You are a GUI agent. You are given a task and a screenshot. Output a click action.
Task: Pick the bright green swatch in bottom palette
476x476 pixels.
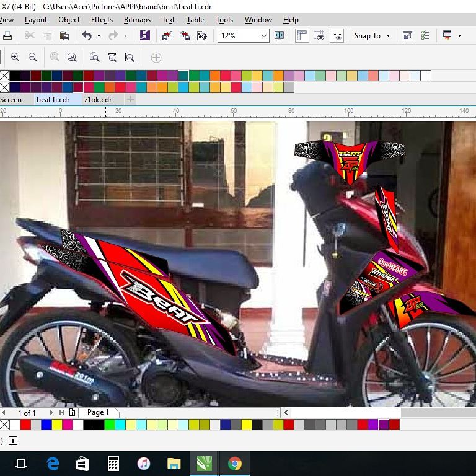tap(109, 425)
